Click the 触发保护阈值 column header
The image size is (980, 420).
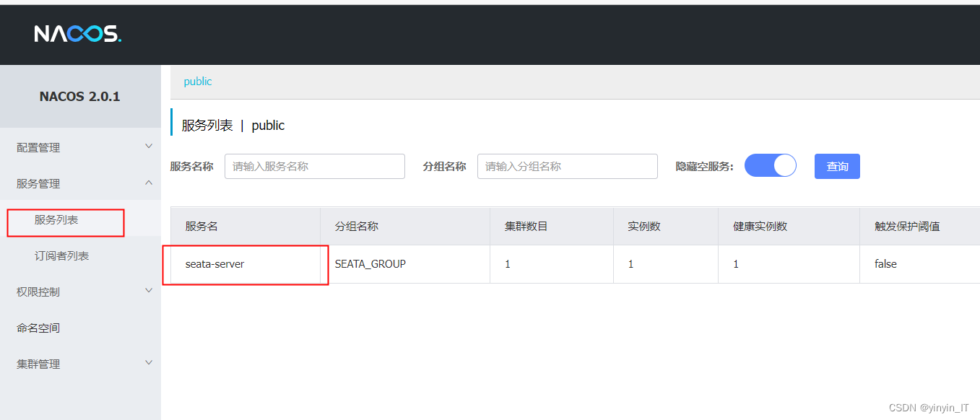(x=919, y=226)
